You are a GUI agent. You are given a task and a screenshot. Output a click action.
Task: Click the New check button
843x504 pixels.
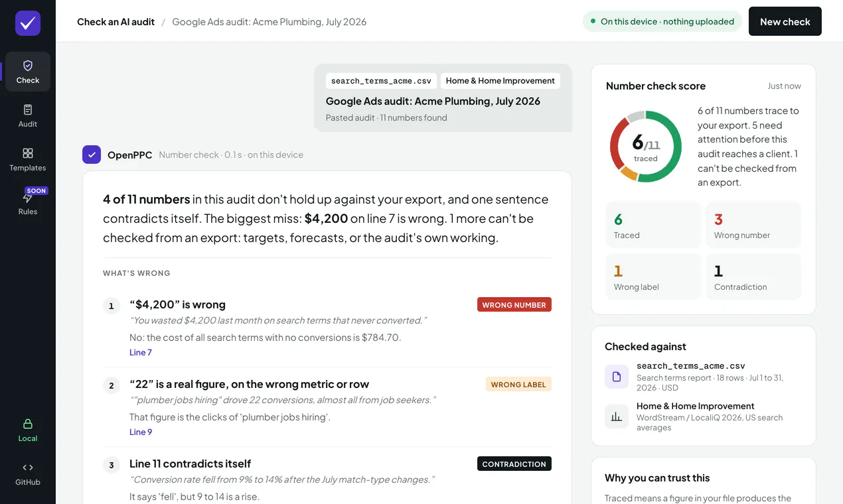pyautogui.click(x=785, y=21)
